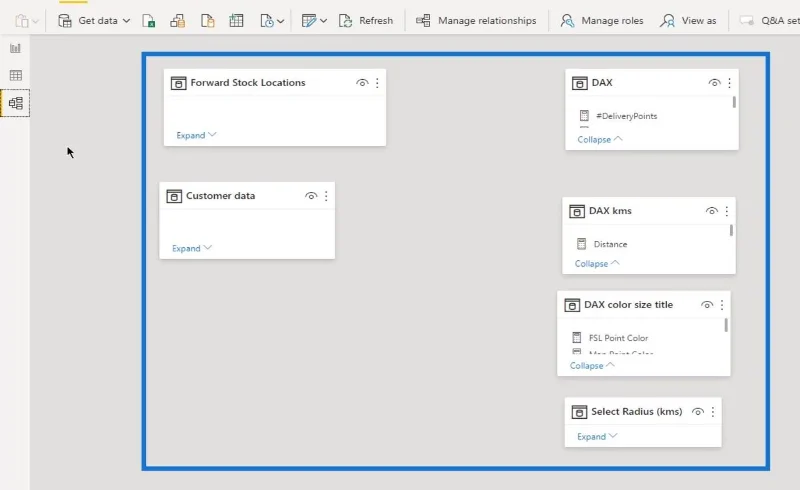Click the Forward Stock Locations title
This screenshot has height=490, width=800.
(x=248, y=82)
